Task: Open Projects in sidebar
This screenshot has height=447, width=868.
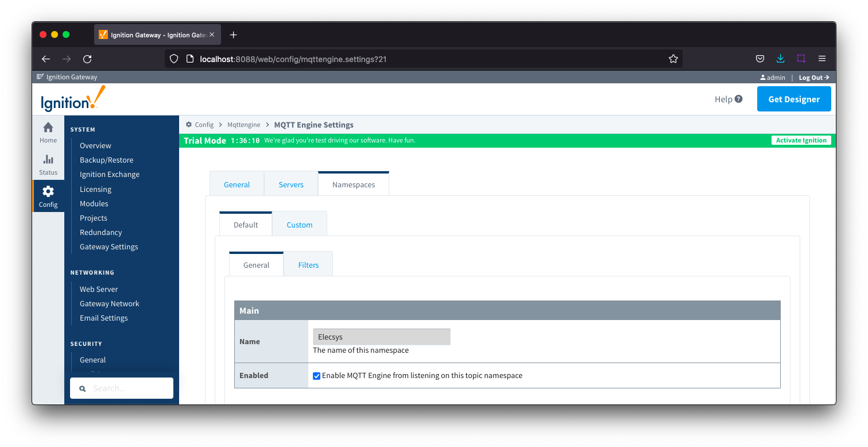Action: (94, 218)
